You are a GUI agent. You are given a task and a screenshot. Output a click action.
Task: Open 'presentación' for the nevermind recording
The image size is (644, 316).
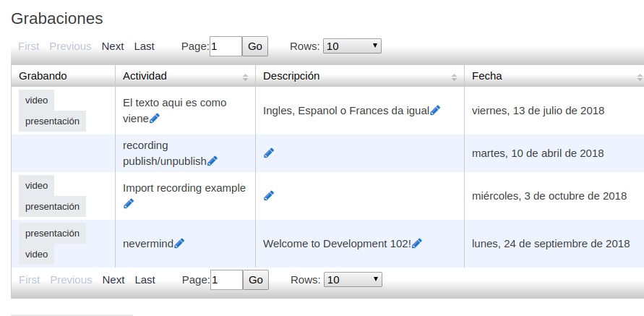[x=52, y=234]
